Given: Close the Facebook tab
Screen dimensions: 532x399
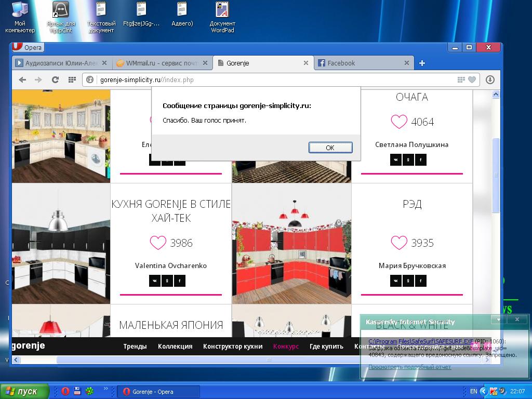Looking at the screenshot, I should pyautogui.click(x=407, y=63).
